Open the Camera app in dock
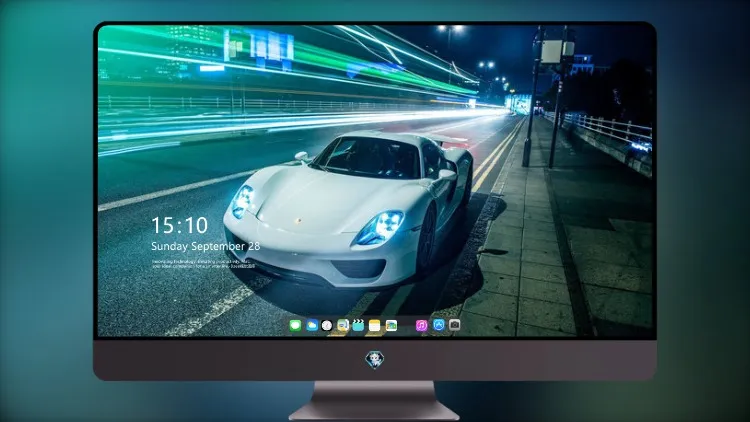 point(454,325)
